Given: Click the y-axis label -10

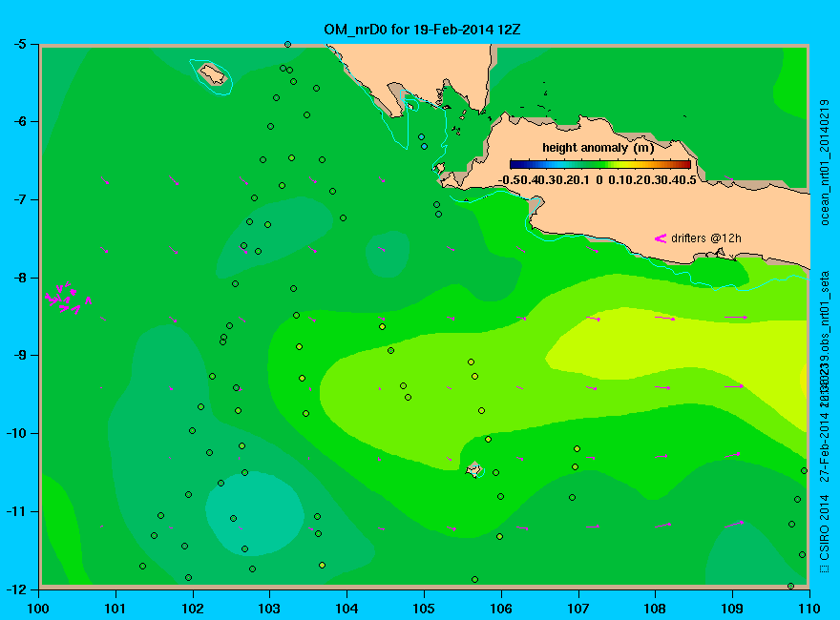Looking at the screenshot, I should [15, 433].
